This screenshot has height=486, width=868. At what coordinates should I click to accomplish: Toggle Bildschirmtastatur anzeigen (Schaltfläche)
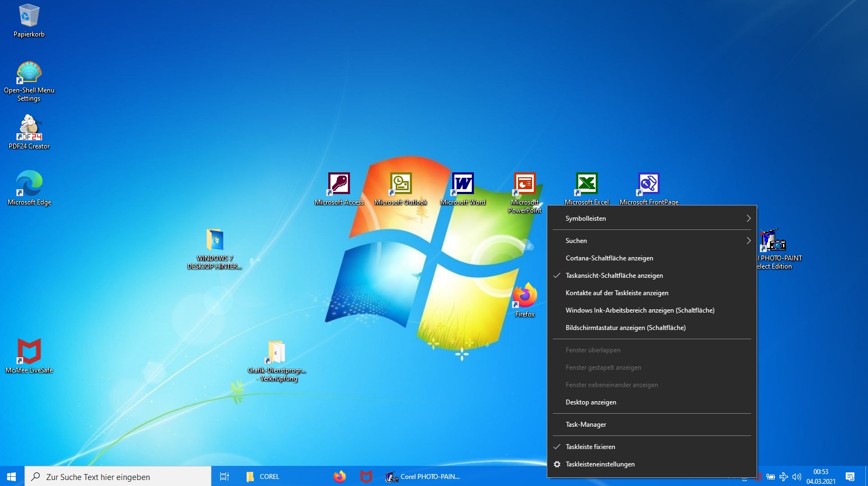coord(652,327)
